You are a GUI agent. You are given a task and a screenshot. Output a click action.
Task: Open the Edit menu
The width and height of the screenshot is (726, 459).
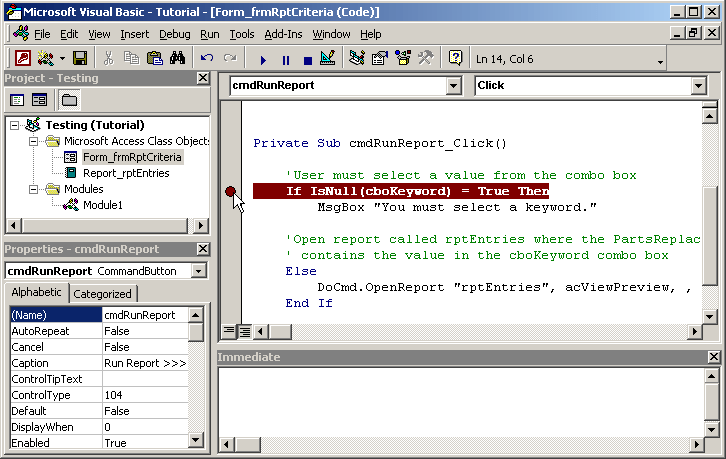[69, 34]
